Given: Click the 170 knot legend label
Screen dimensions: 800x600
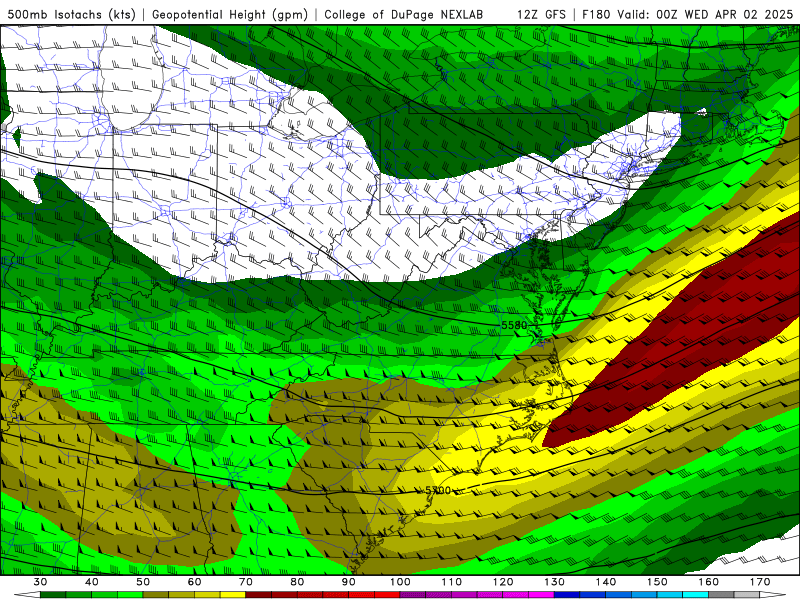Looking at the screenshot, I should tap(760, 582).
